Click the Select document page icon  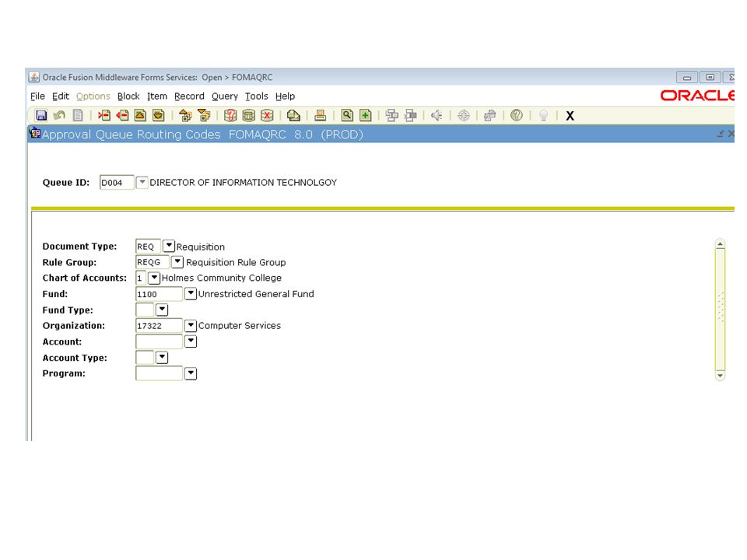click(x=78, y=115)
